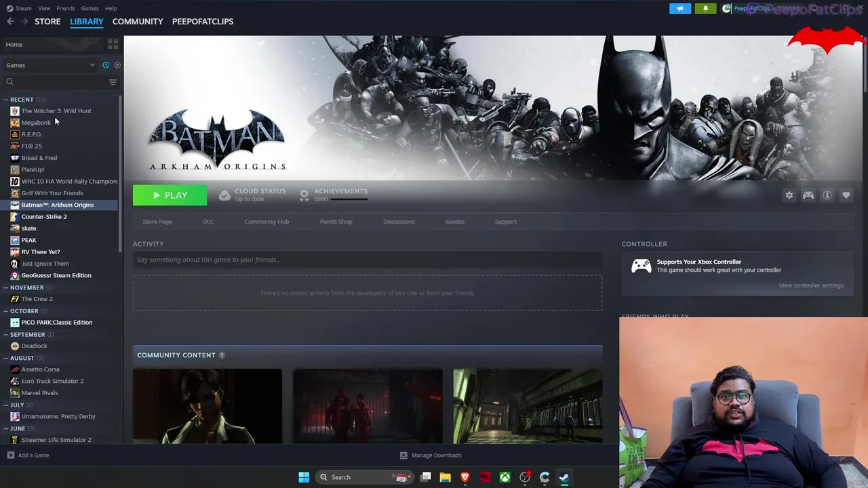Click the library search field
This screenshot has width=868, height=488.
[x=61, y=82]
